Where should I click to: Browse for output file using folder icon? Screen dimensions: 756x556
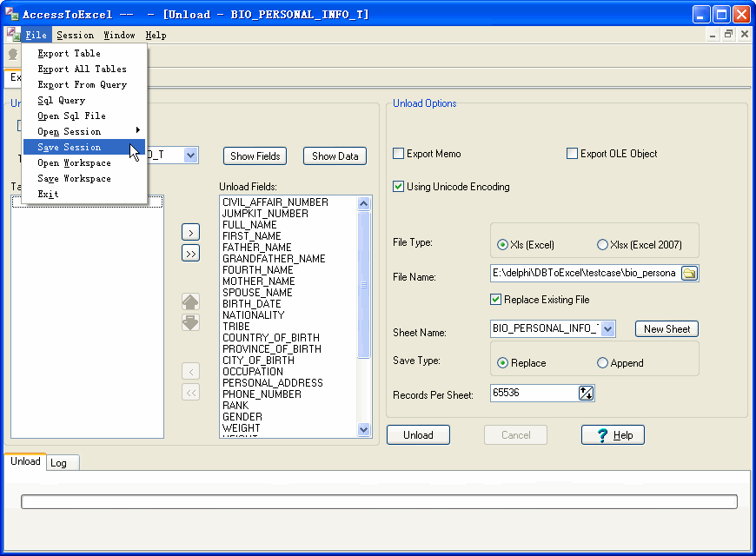click(x=689, y=274)
